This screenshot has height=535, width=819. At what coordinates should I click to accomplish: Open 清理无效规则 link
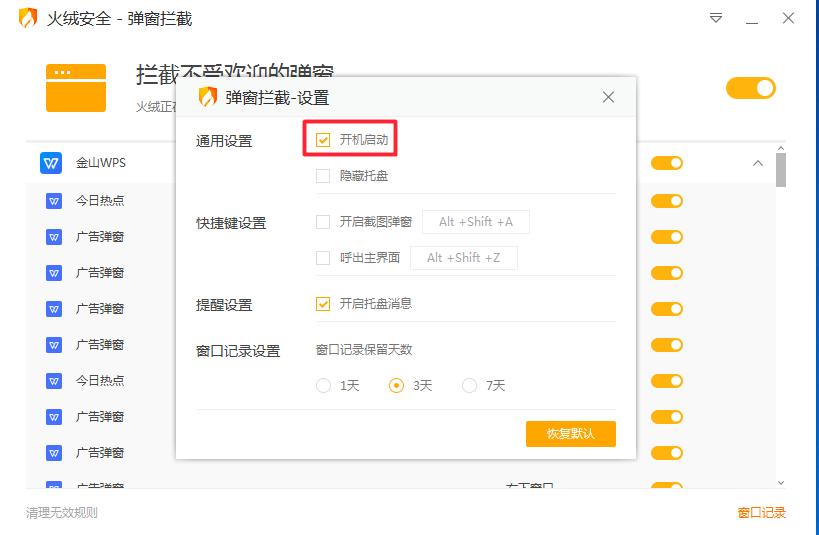[62, 513]
